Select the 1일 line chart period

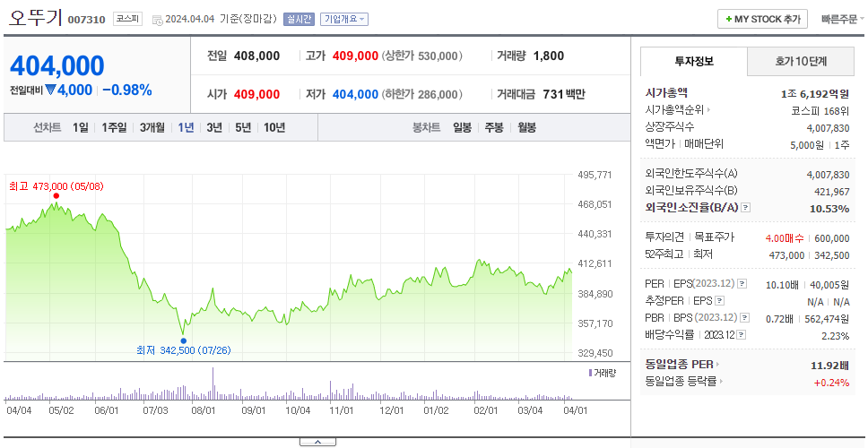tap(81, 128)
